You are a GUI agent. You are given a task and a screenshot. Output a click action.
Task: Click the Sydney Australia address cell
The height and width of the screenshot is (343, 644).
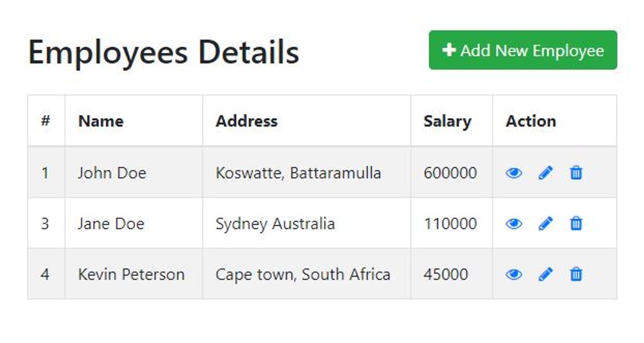(306, 223)
